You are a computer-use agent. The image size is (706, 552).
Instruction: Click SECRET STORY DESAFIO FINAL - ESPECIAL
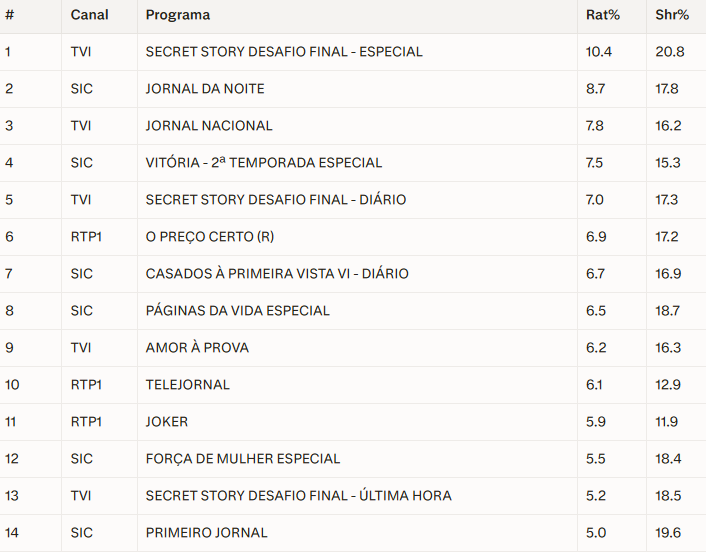point(284,52)
